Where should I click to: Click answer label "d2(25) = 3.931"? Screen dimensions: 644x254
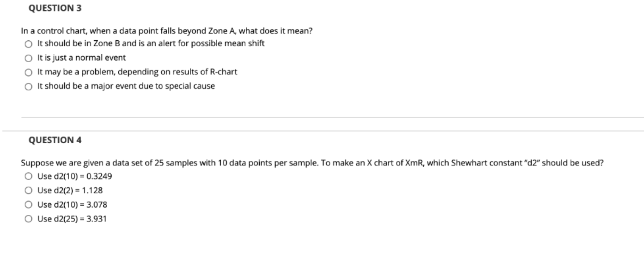72,219
